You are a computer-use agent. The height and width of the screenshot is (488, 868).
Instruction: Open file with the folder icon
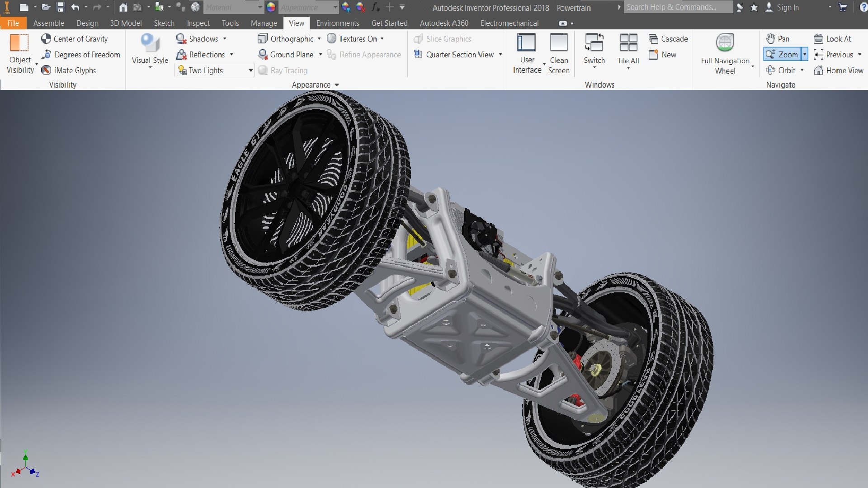[x=46, y=7]
